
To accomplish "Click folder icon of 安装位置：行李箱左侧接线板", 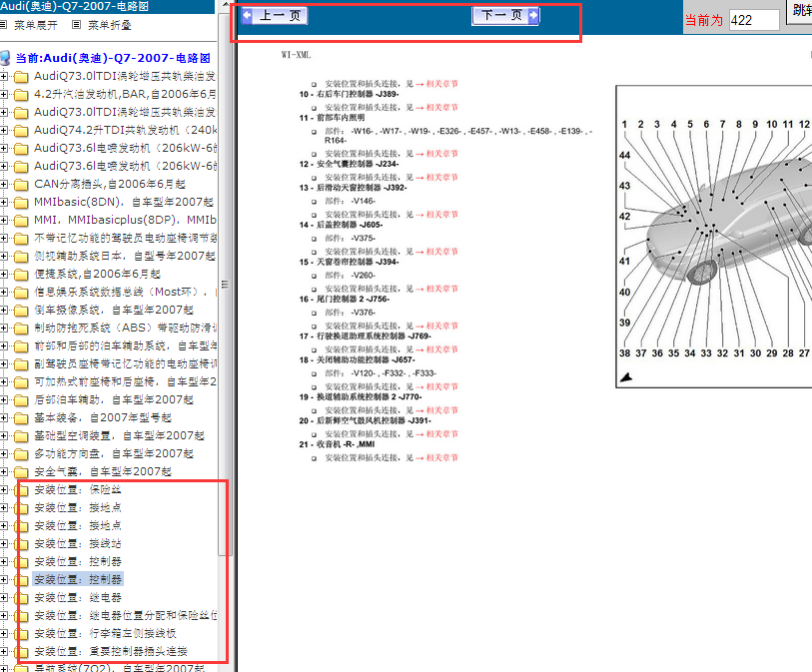I will click(x=21, y=634).
